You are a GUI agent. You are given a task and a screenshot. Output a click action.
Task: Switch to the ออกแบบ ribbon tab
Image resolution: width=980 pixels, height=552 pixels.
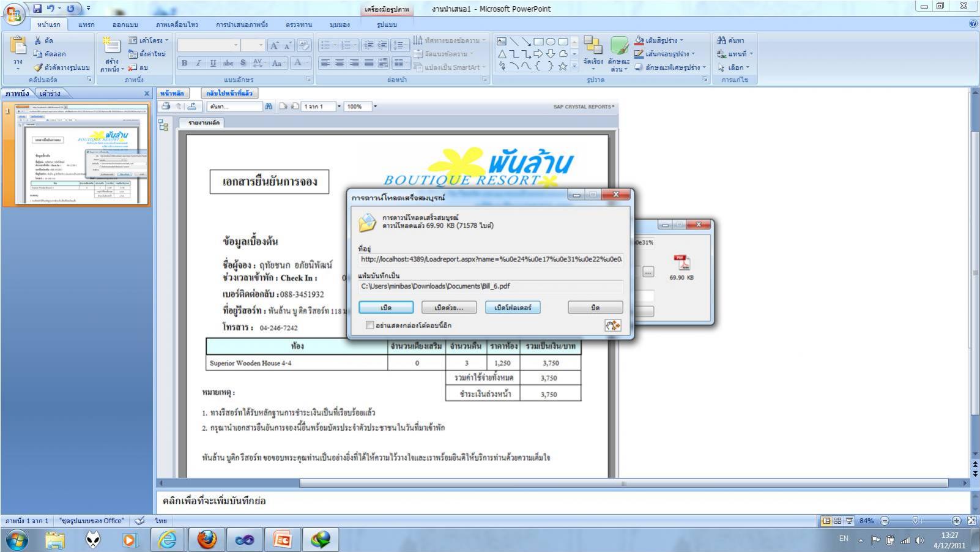point(125,24)
